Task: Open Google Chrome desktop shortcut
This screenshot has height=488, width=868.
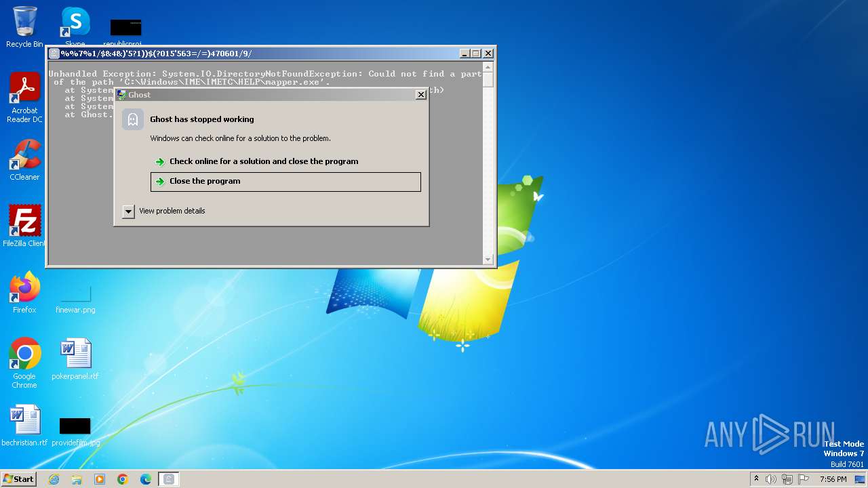Action: [x=25, y=363]
